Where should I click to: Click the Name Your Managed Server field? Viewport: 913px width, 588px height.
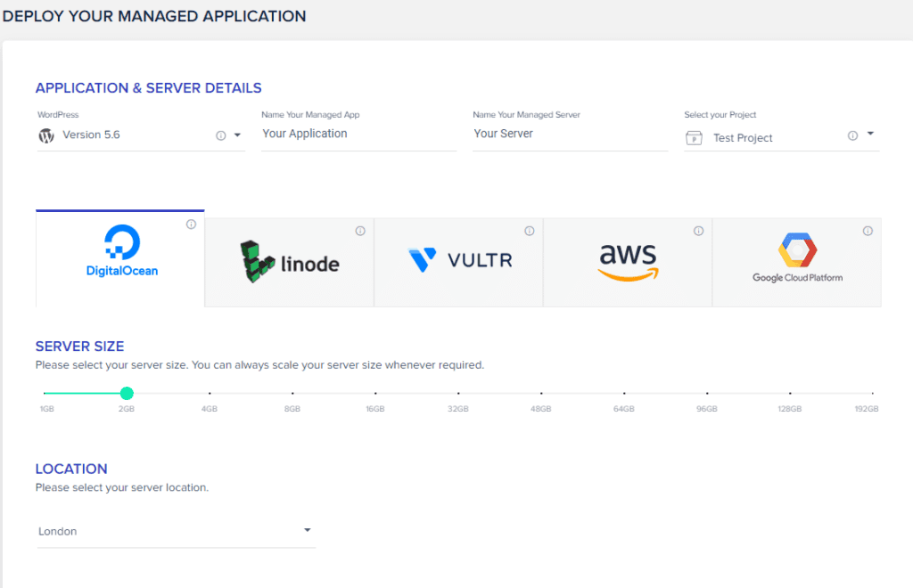(x=570, y=134)
